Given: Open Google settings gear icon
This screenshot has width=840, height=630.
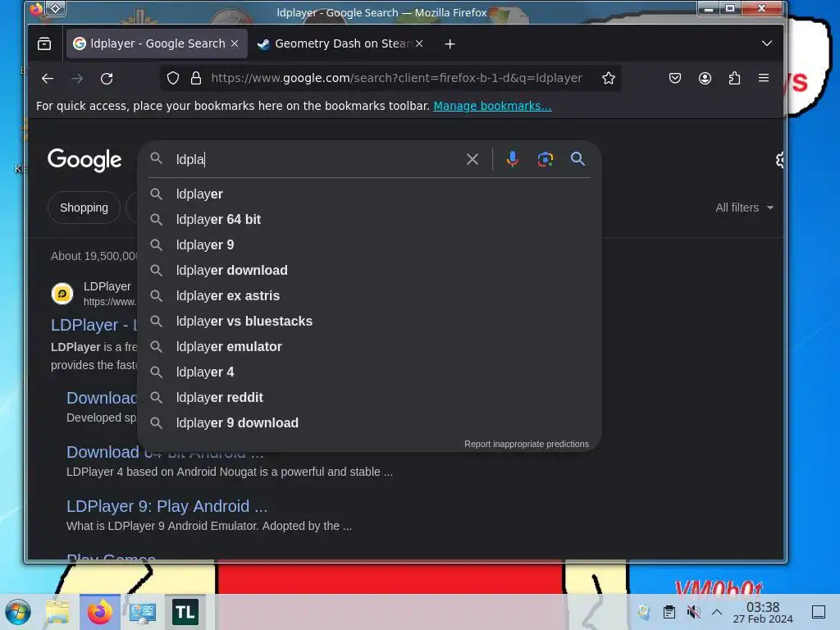Looking at the screenshot, I should pyautogui.click(x=780, y=160).
